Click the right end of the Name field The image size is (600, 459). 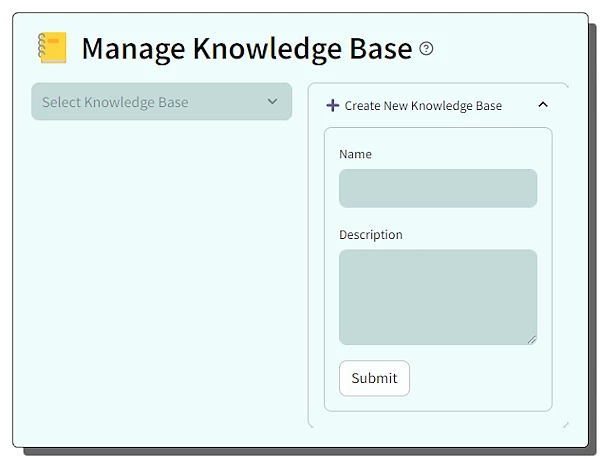[x=525, y=188]
